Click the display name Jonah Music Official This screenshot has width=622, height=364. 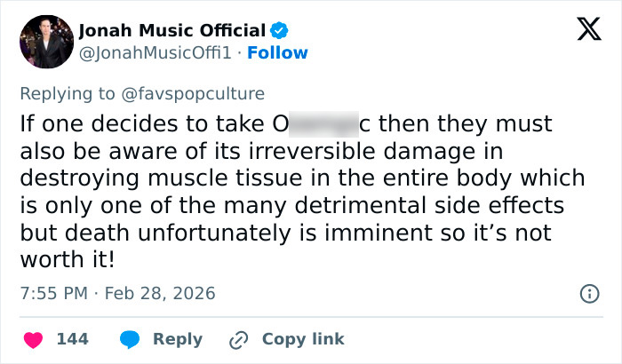[x=172, y=31]
